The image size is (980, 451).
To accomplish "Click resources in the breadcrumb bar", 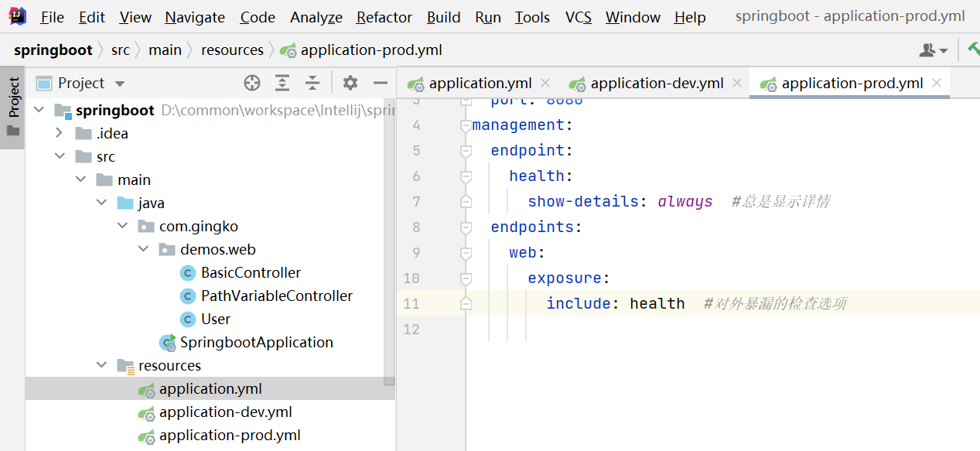I will [x=232, y=50].
